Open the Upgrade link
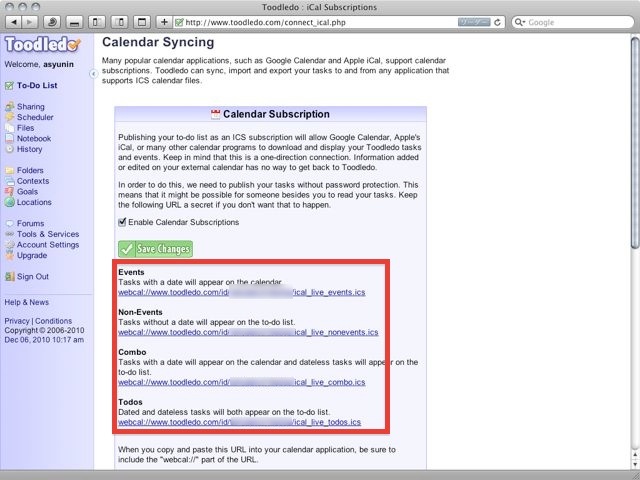The image size is (640, 480). [x=32, y=256]
